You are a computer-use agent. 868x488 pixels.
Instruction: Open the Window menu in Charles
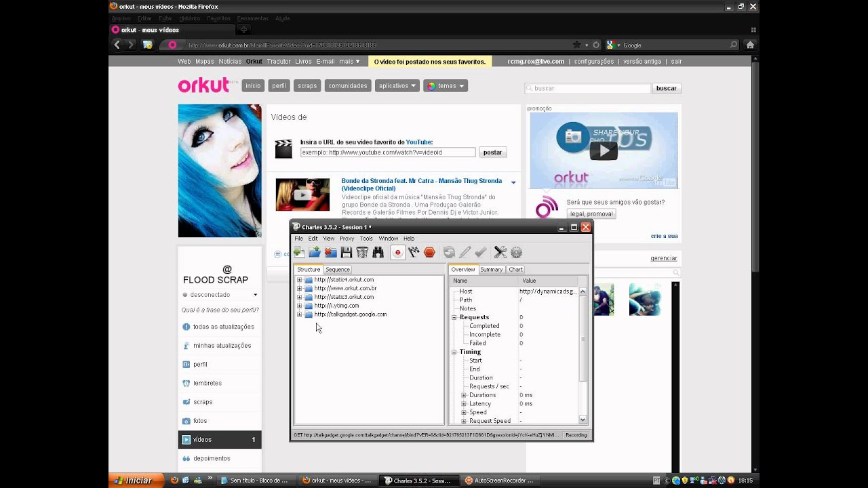click(x=389, y=239)
